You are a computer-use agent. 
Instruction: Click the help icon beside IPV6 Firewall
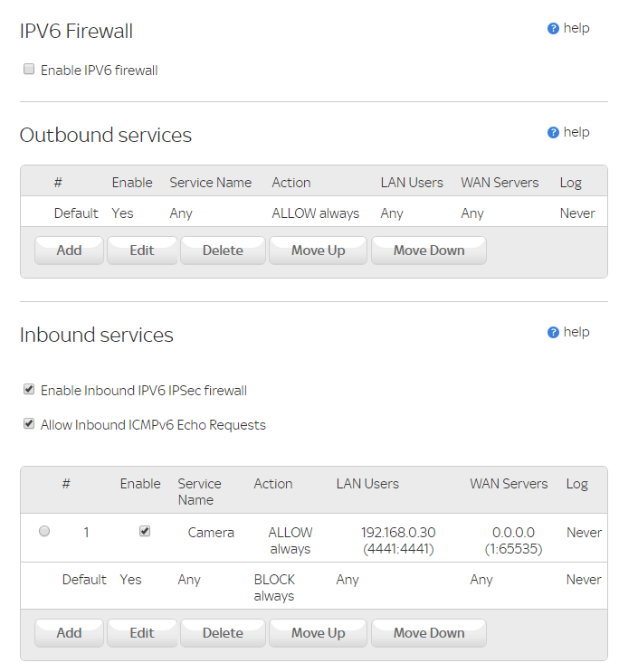[553, 29]
